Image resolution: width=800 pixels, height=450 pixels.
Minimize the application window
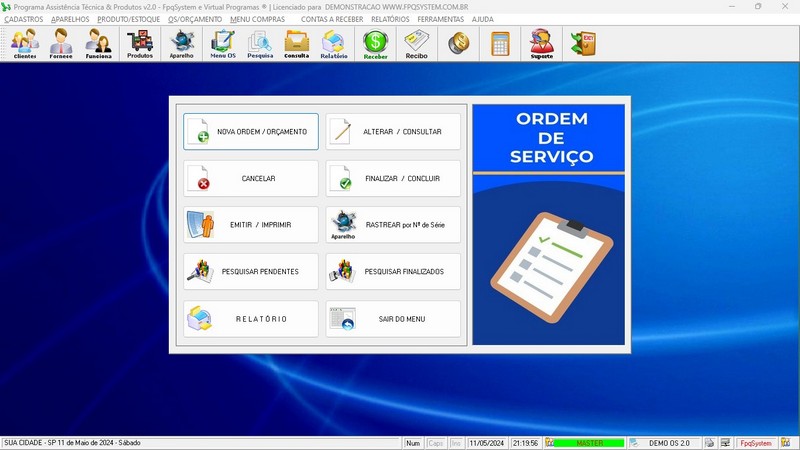pyautogui.click(x=732, y=7)
